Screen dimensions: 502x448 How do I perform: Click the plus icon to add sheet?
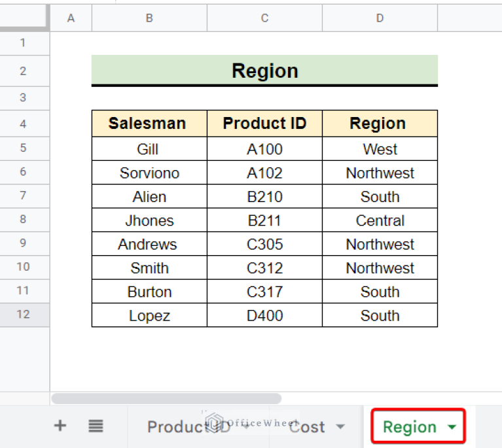point(60,426)
